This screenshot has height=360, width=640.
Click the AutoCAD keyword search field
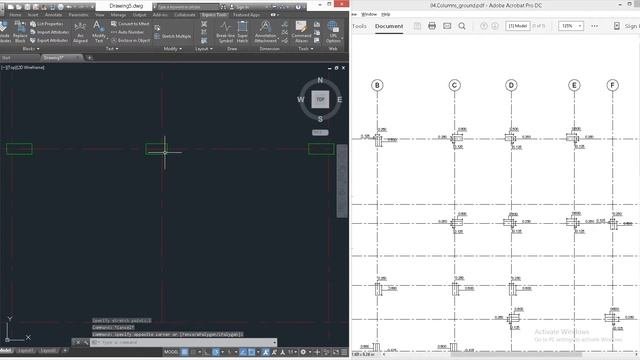point(188,7)
